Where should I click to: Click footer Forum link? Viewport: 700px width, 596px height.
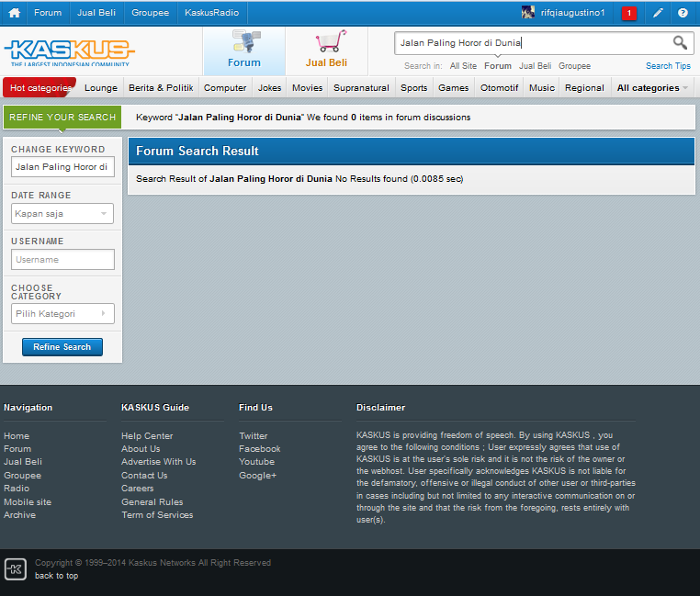(17, 449)
